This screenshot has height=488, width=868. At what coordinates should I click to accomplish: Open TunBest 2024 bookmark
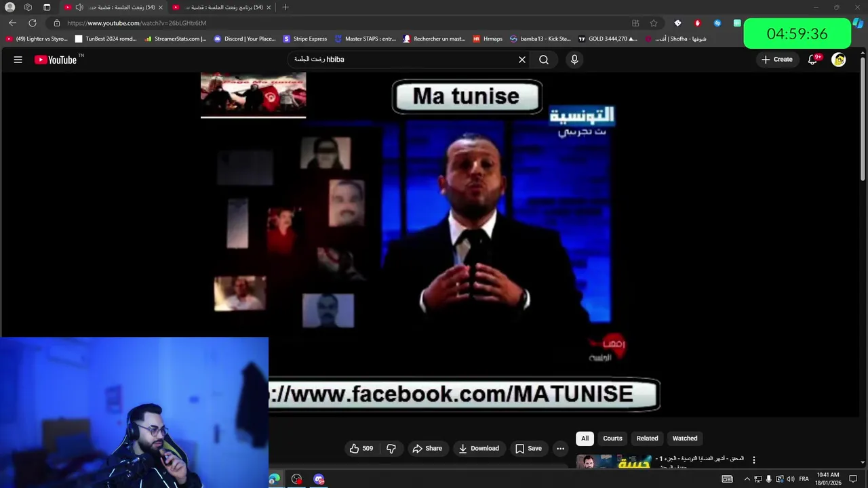tap(106, 39)
